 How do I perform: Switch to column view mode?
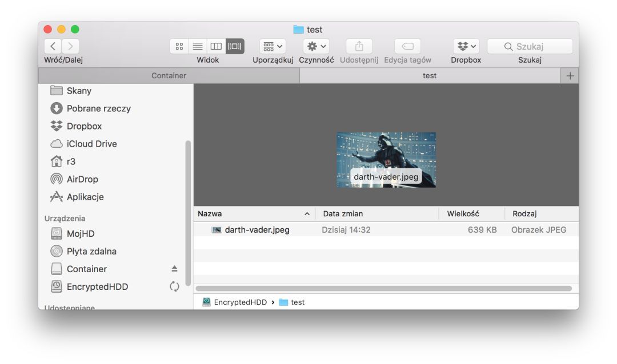[216, 46]
